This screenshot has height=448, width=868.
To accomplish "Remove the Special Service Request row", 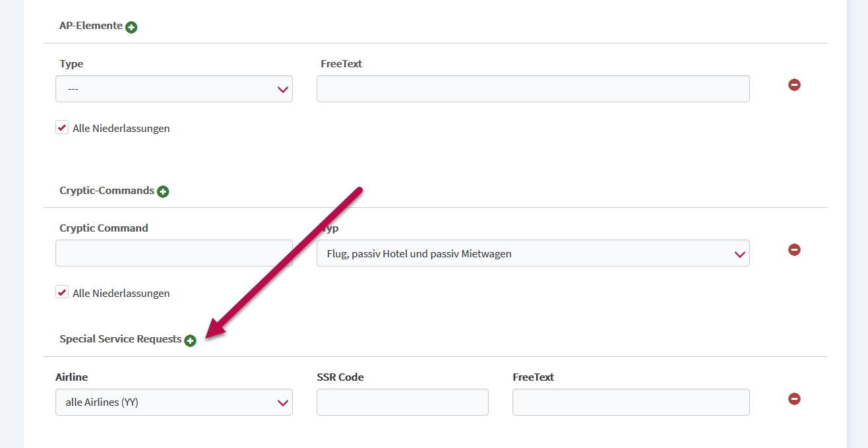I will click(794, 399).
